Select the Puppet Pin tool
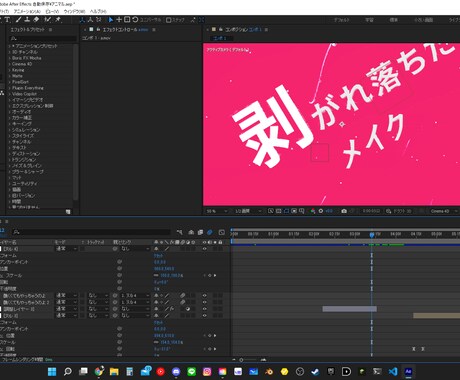Image resolution: width=460 pixels, height=380 pixels. (x=58, y=20)
